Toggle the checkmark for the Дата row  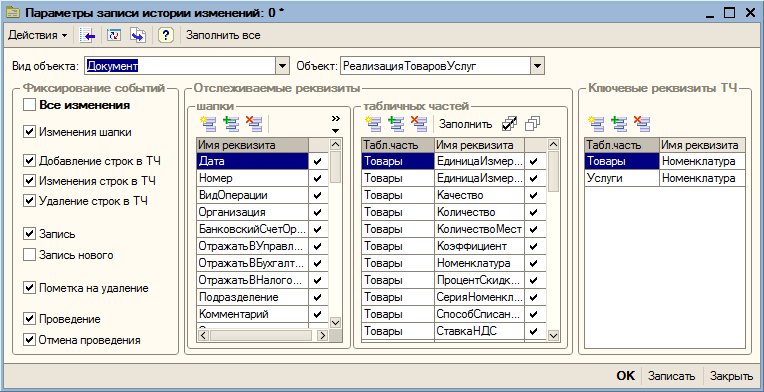[318, 161]
